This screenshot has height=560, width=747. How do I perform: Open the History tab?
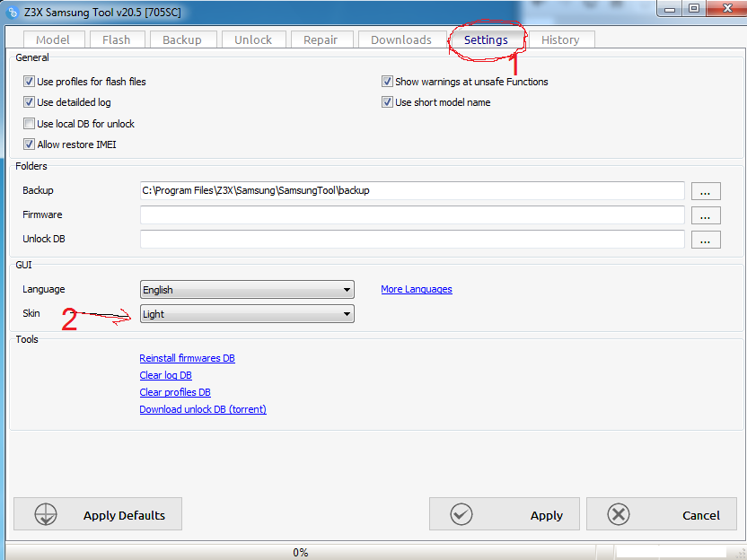(x=560, y=40)
